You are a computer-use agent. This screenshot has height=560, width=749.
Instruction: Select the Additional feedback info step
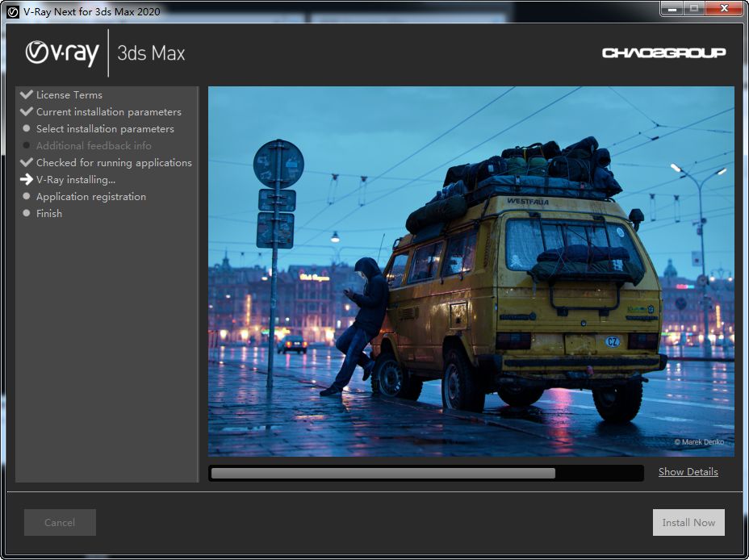[94, 145]
